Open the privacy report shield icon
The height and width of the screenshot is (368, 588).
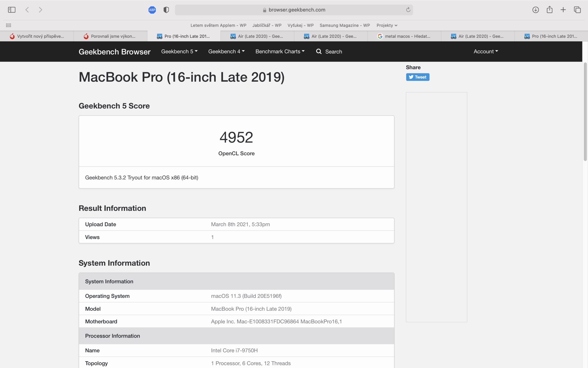(166, 10)
